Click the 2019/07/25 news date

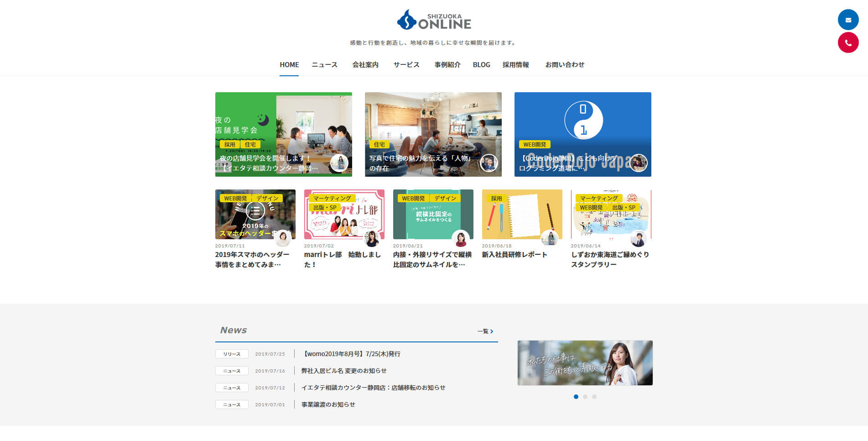point(270,354)
